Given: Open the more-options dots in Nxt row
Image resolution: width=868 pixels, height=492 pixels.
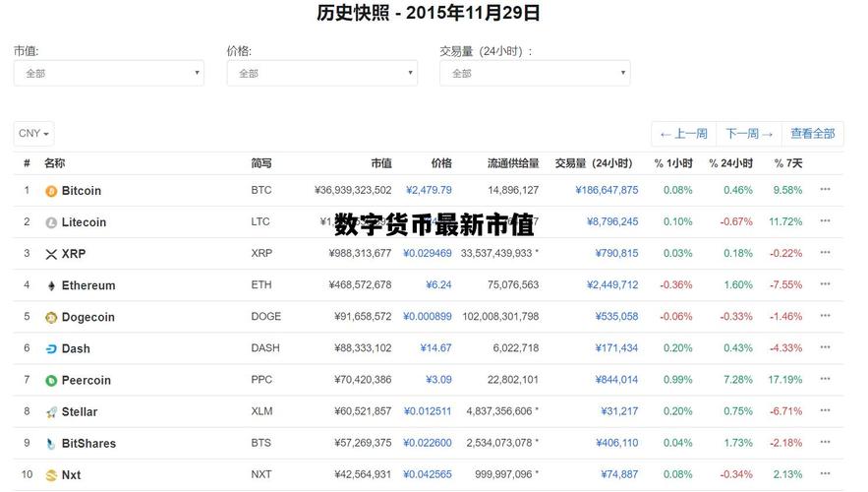Looking at the screenshot, I should (825, 473).
